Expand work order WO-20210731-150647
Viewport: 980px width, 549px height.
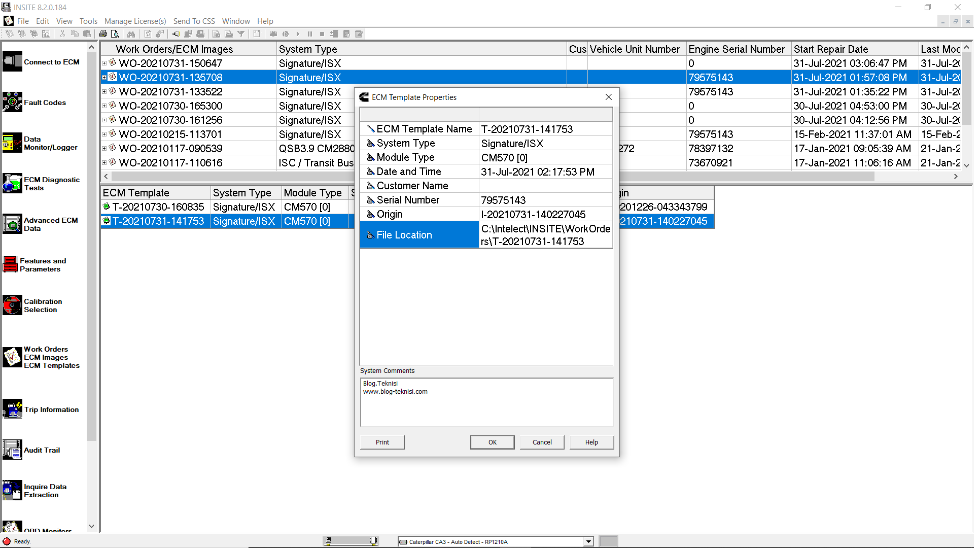(x=105, y=63)
